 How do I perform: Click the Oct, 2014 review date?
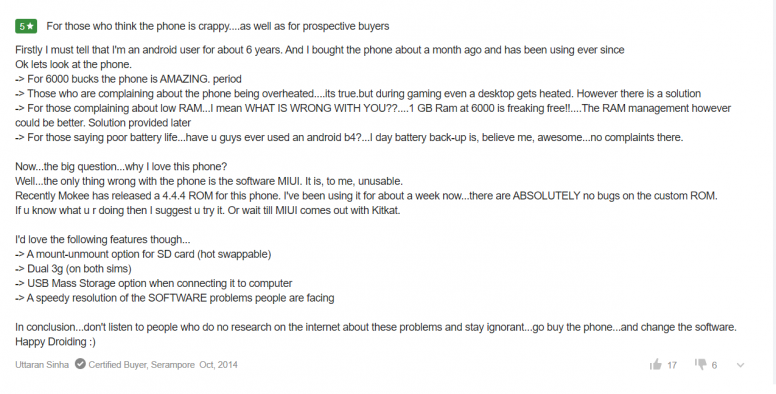[218, 365]
